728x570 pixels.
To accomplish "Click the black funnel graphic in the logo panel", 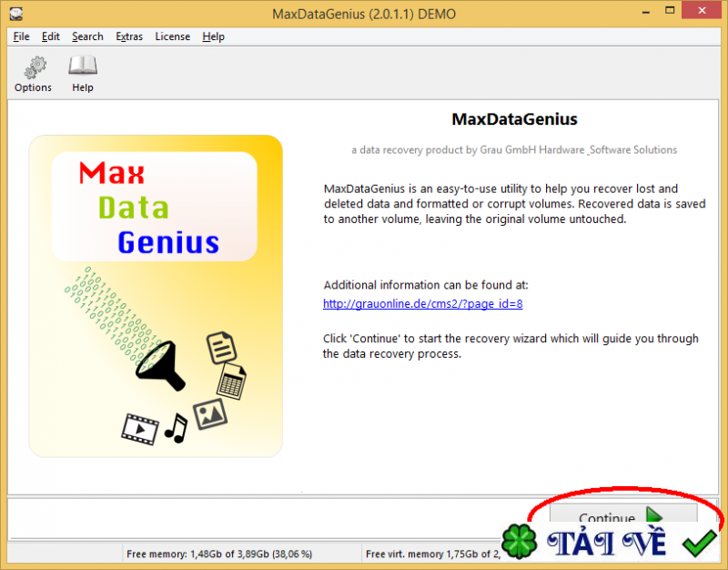I will tap(162, 362).
